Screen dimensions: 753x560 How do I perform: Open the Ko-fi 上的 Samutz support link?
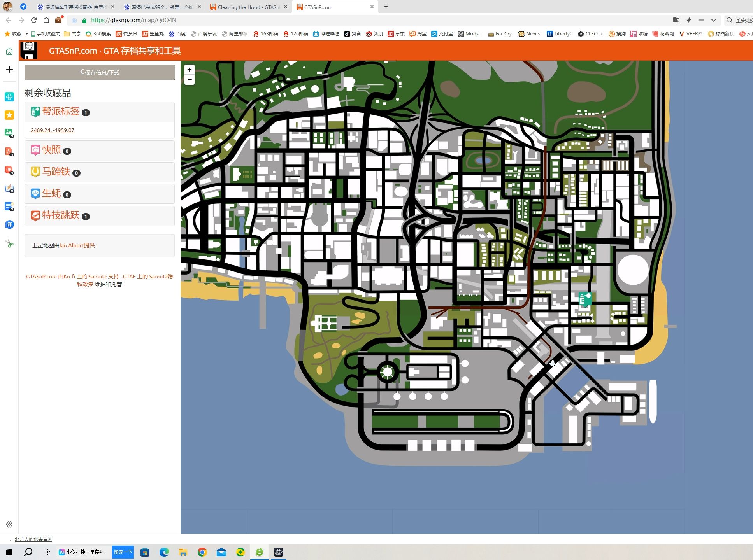pyautogui.click(x=91, y=276)
